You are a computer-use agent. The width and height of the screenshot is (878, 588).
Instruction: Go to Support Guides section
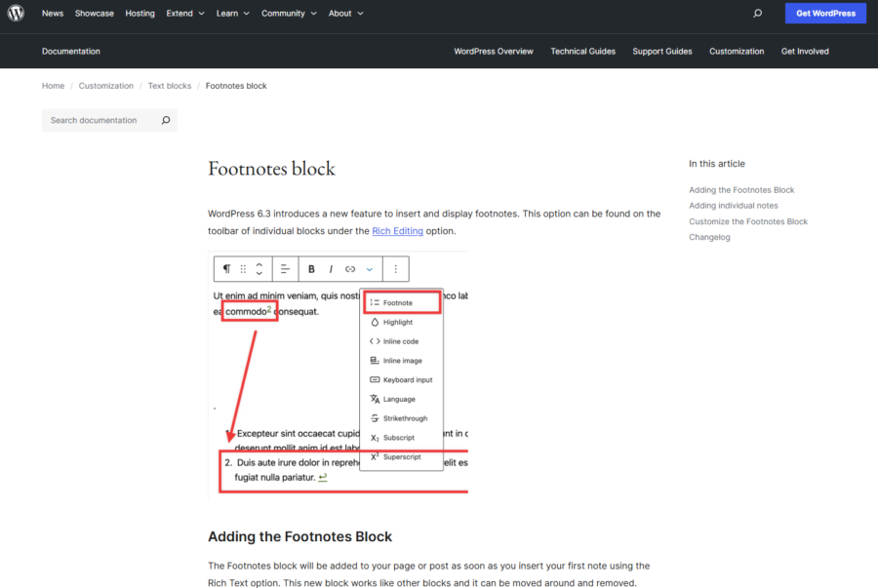pos(661,52)
